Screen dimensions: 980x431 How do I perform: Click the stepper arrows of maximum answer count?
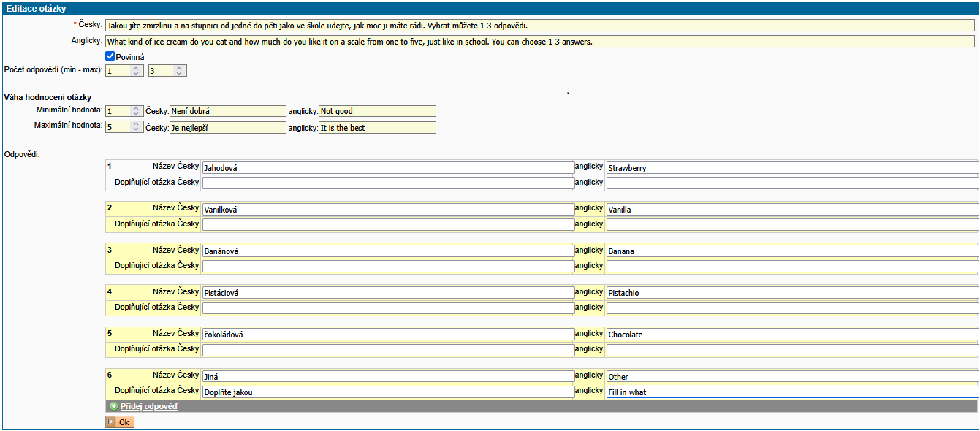[x=179, y=71]
